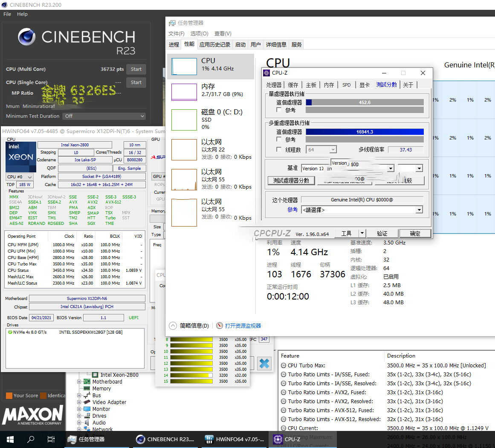Switch to CPU-Z 处理器 tab
Screen dimensions: 495x448
[x=274, y=84]
